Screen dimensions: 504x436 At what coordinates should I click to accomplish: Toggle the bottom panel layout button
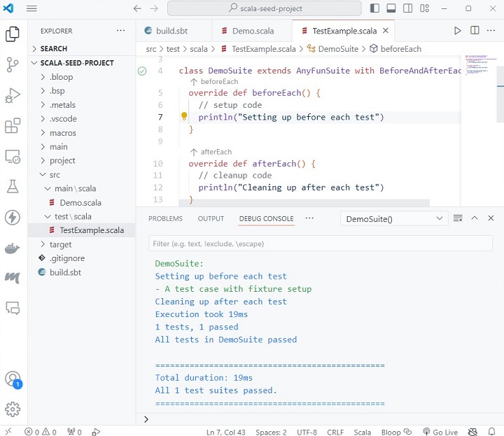[x=391, y=8]
